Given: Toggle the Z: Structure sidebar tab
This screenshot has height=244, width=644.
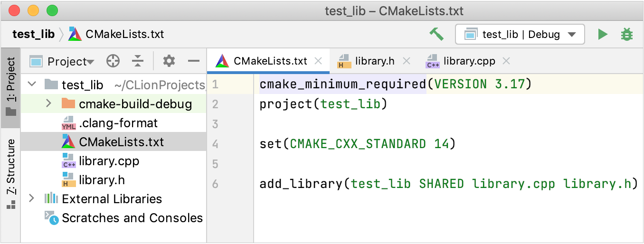Looking at the screenshot, I should [x=10, y=174].
